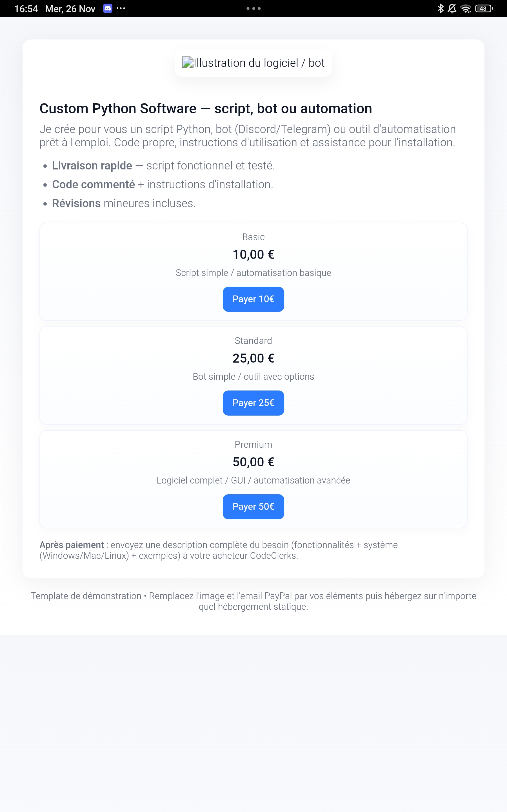Tap the clock showing 16:54
507x812 pixels.
coord(26,8)
